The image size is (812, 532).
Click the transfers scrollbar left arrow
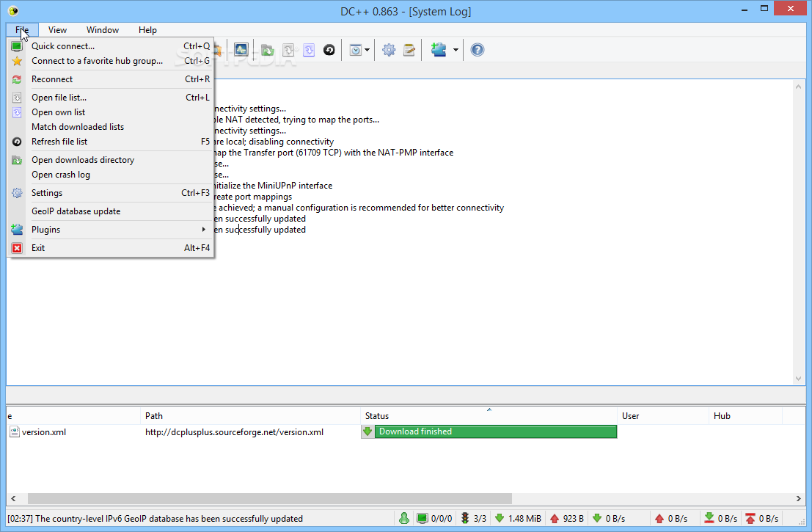pos(13,498)
